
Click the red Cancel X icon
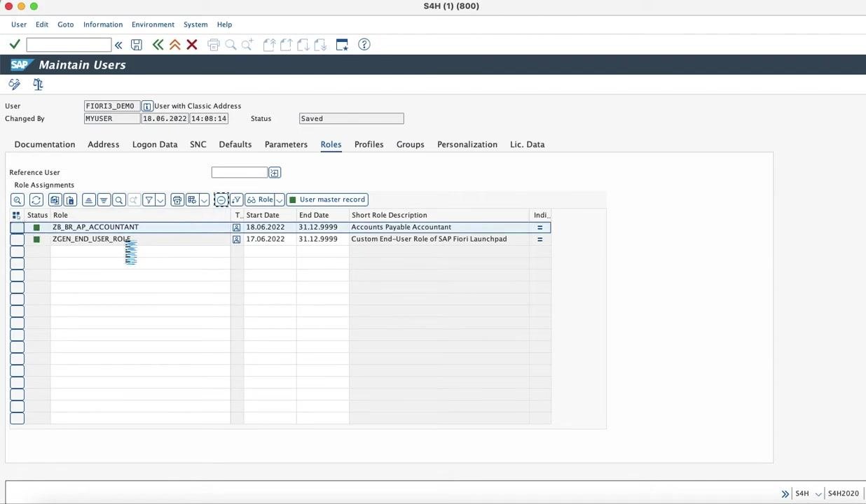tap(192, 45)
